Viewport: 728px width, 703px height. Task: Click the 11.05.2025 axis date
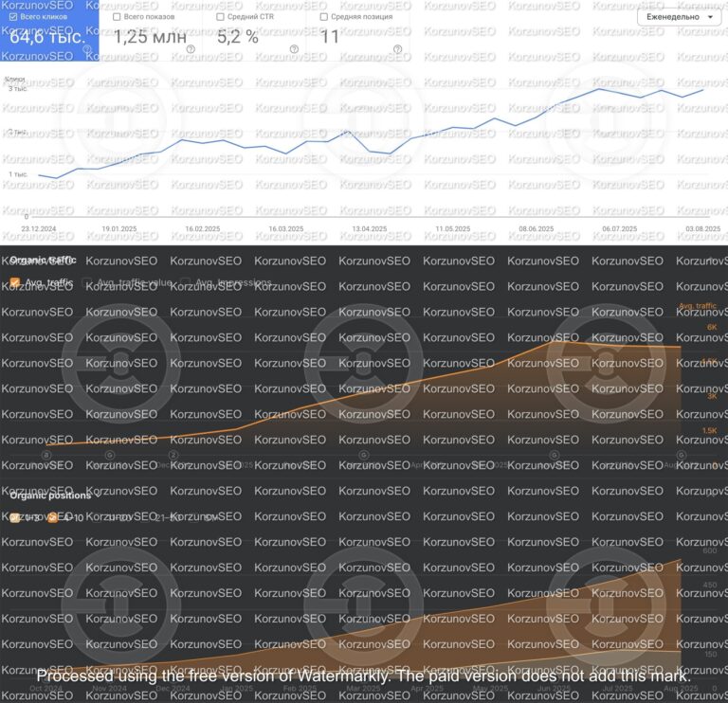tap(453, 228)
